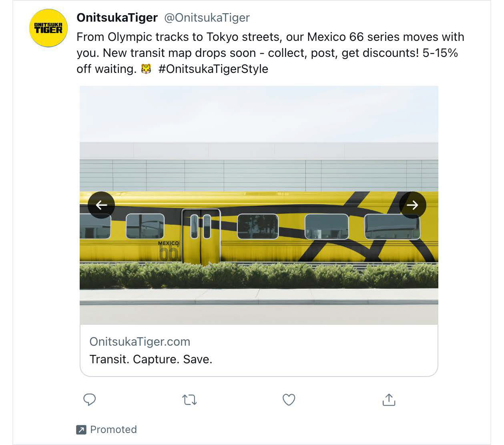The height and width of the screenshot is (445, 504).
Task: Visit the @OnitsukaTiger handle
Action: tap(207, 18)
